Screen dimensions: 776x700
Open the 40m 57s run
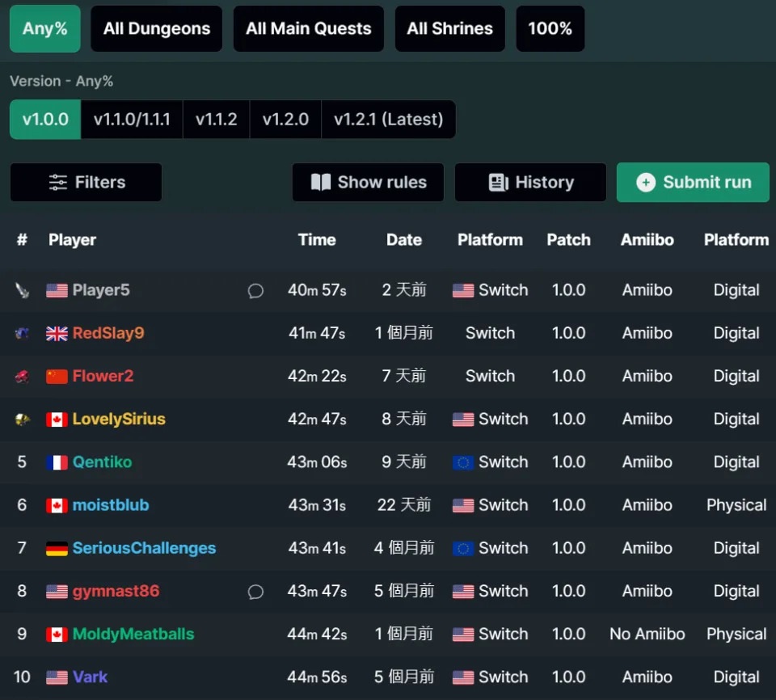[317, 290]
